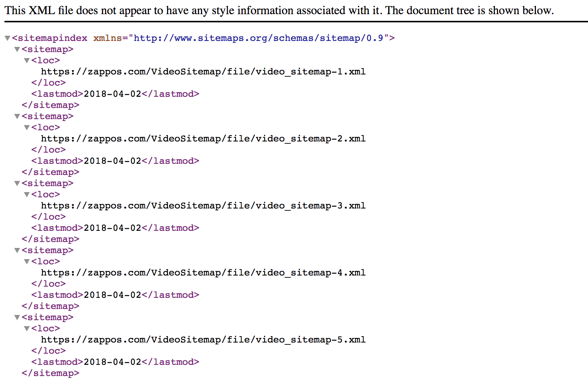Image resolution: width=588 pixels, height=379 pixels.
Task: Collapse the second sitemap element
Action: point(17,117)
